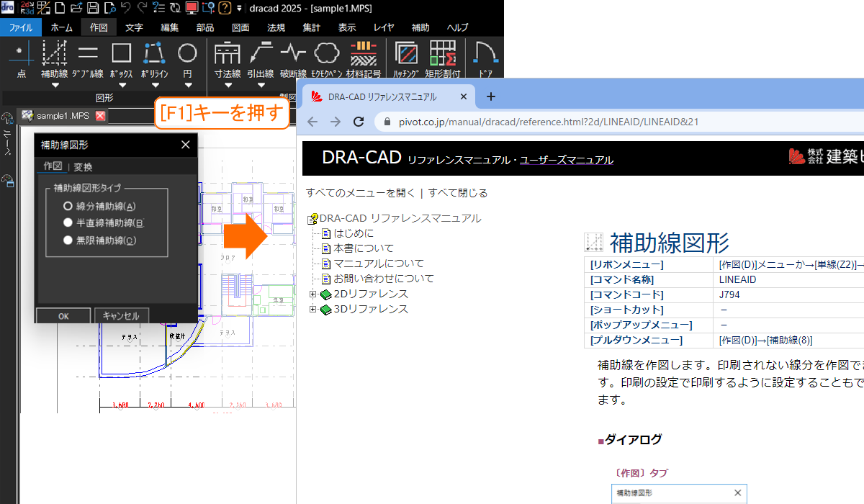
Task: Open the dropdown arrow under 引出線
Action: (261, 85)
